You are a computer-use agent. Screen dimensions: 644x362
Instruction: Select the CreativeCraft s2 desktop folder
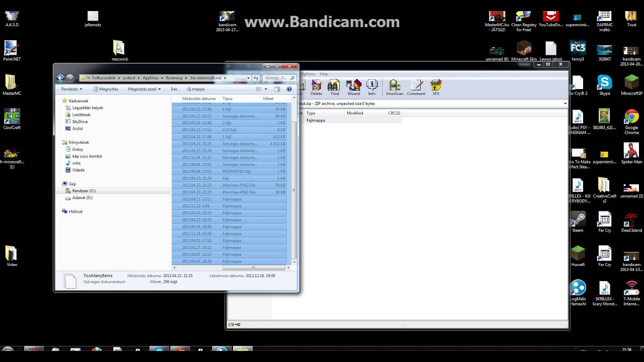coord(604,191)
